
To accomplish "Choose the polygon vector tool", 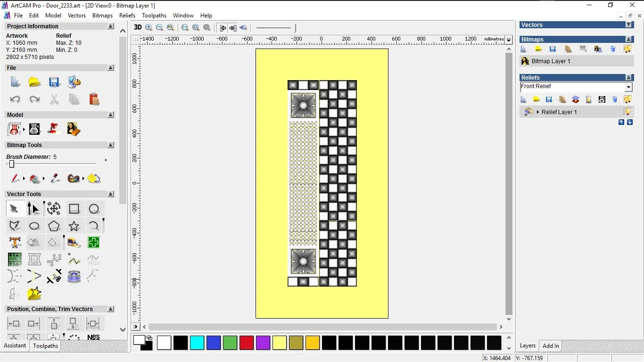I will [x=54, y=226].
